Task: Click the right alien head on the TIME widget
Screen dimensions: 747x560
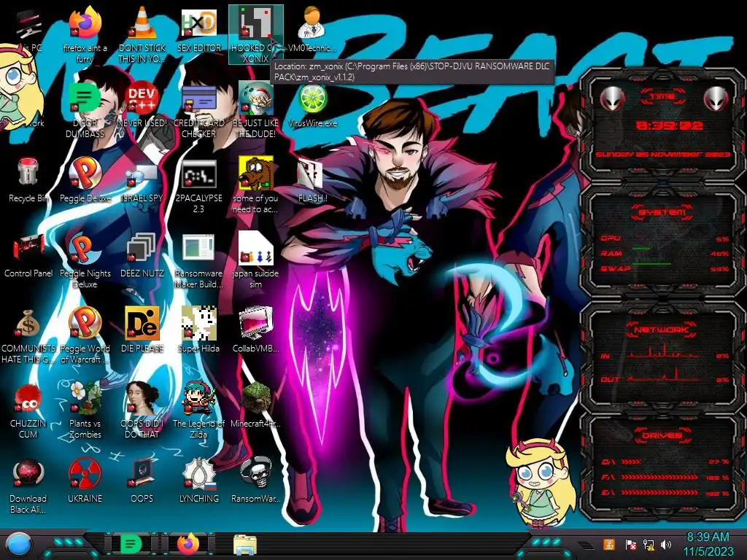Action: pos(716,98)
